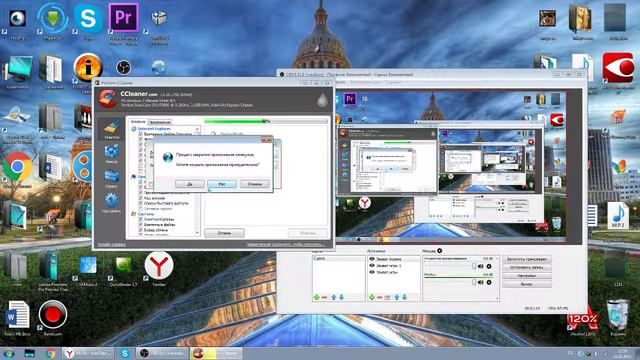640x360 pixels.
Task: Hide the last 'Захват игры' source via its eye
Action: pos(372,272)
